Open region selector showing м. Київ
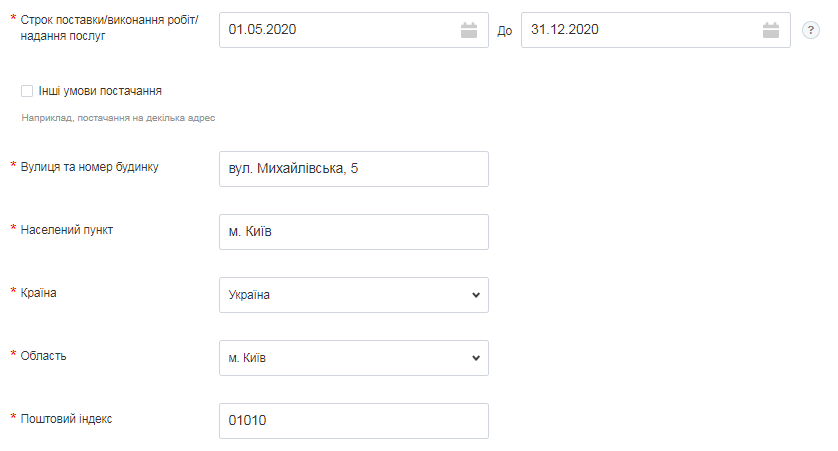Viewport: 838px width, 451px height. (340, 358)
